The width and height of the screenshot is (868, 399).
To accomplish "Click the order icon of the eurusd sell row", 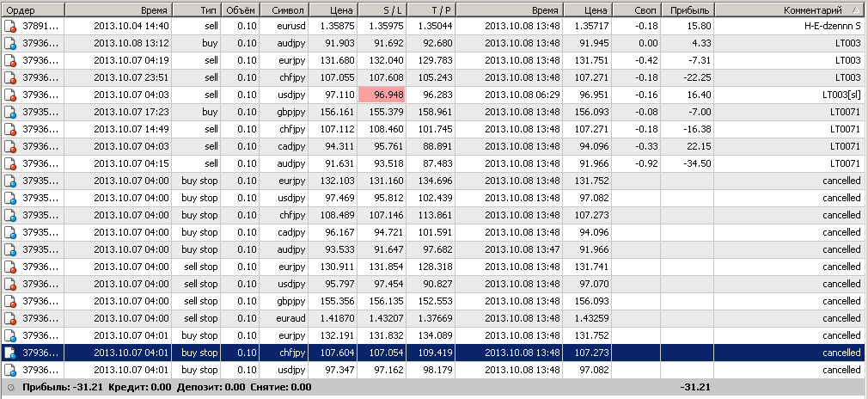I will pyautogui.click(x=10, y=26).
